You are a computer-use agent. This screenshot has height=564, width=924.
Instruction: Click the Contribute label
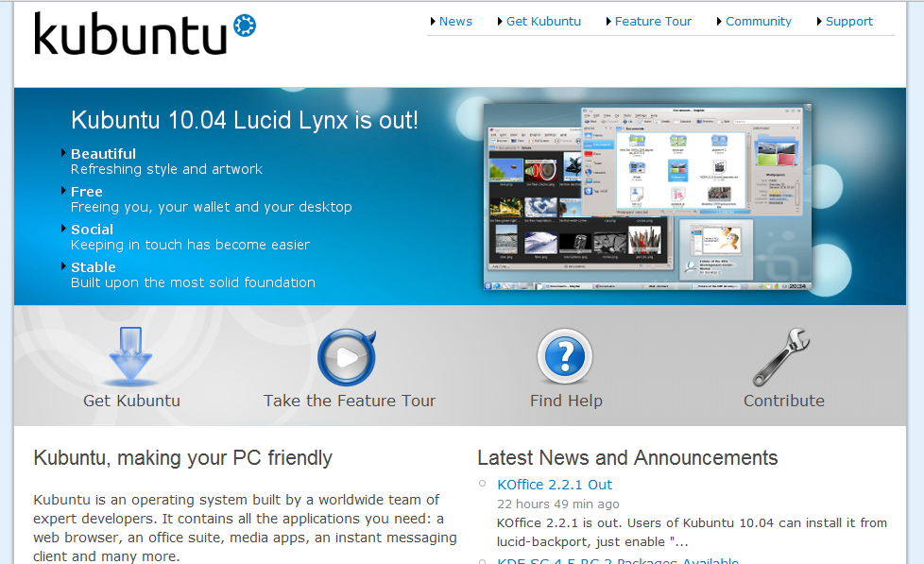point(784,401)
